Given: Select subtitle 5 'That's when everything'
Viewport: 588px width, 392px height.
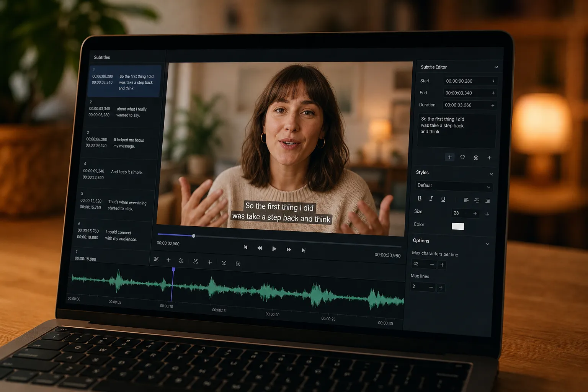Looking at the screenshot, I should (x=115, y=204).
